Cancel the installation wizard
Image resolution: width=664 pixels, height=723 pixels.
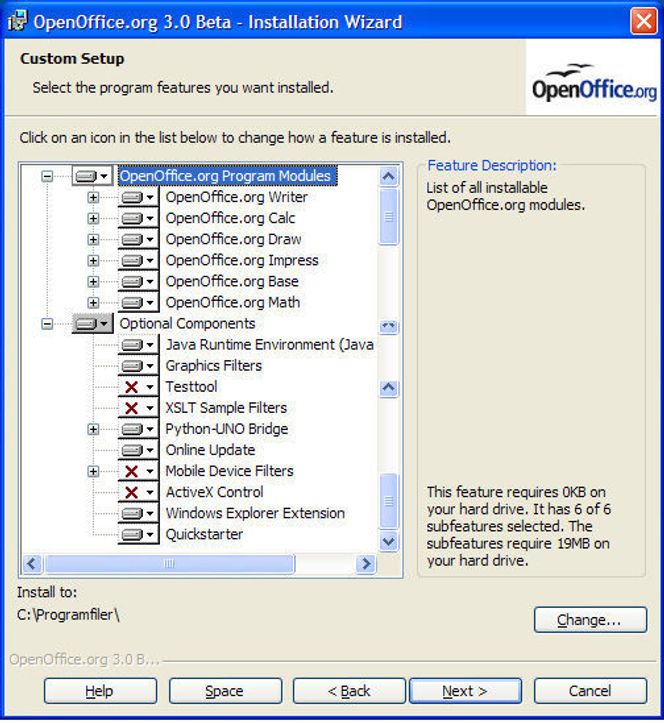590,691
